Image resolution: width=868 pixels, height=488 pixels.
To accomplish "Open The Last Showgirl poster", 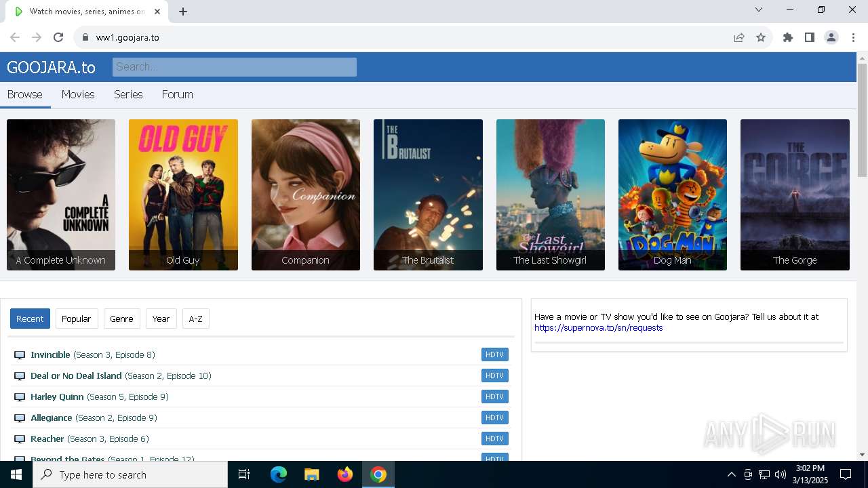I will click(551, 195).
